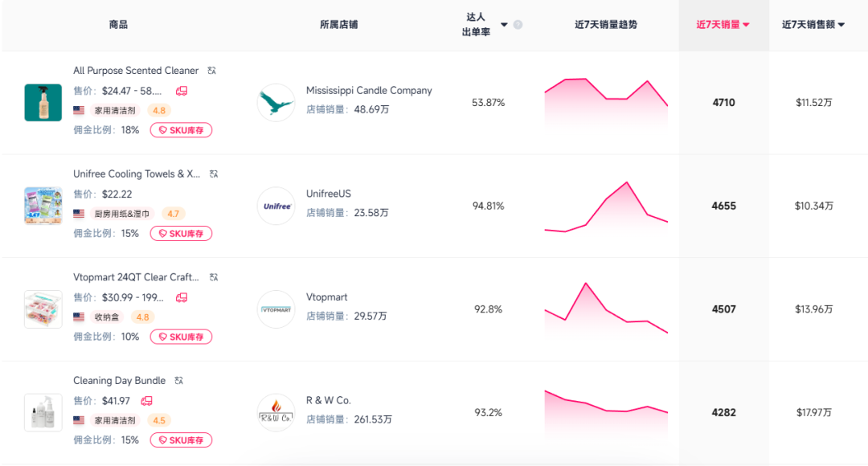Image resolution: width=868 pixels, height=466 pixels.
Task: Open SKU库存 for Unifree Cooling Towels
Action: (x=181, y=234)
